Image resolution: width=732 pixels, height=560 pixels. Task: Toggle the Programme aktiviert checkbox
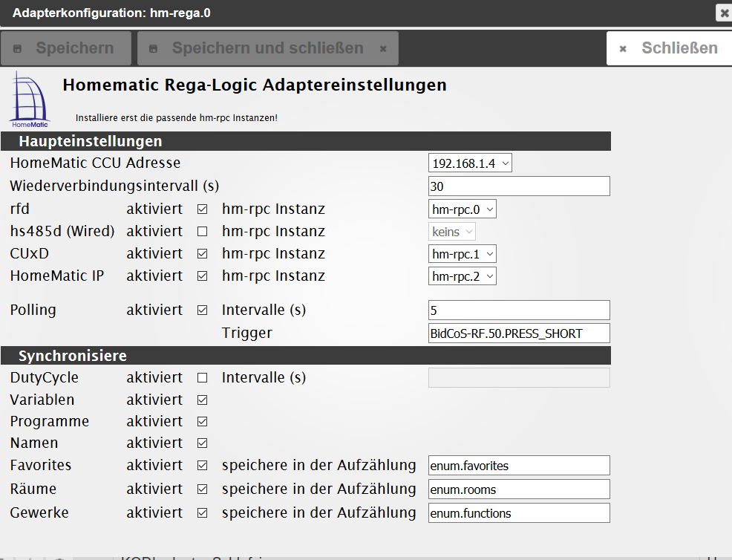(202, 421)
